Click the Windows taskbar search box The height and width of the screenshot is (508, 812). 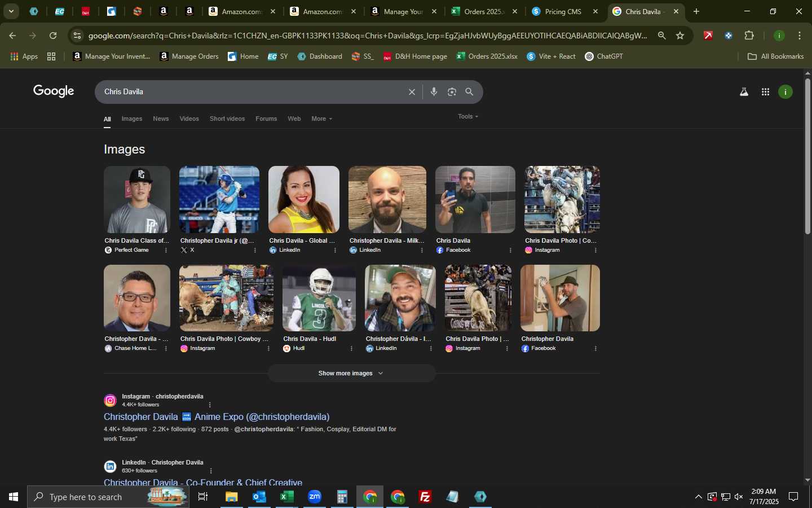pyautogui.click(x=108, y=497)
